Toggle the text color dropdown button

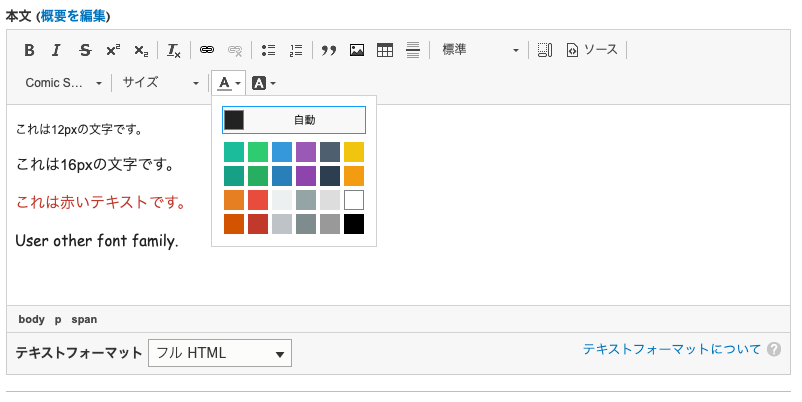coord(229,83)
